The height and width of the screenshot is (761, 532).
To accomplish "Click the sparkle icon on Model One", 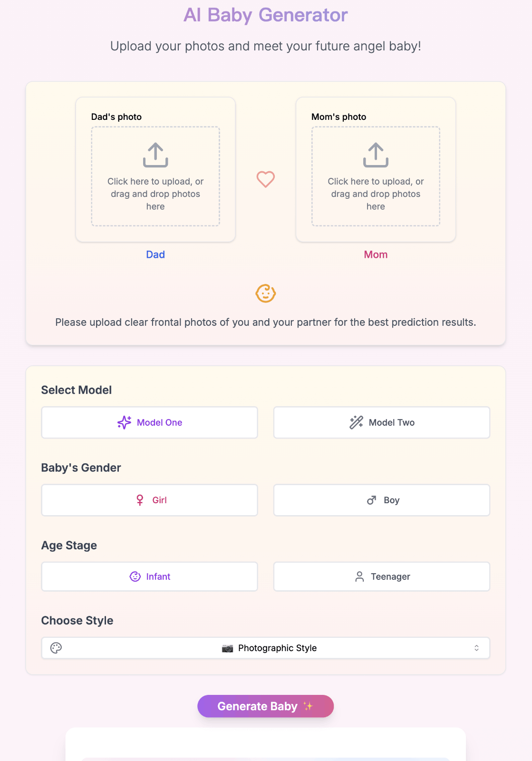I will (125, 422).
